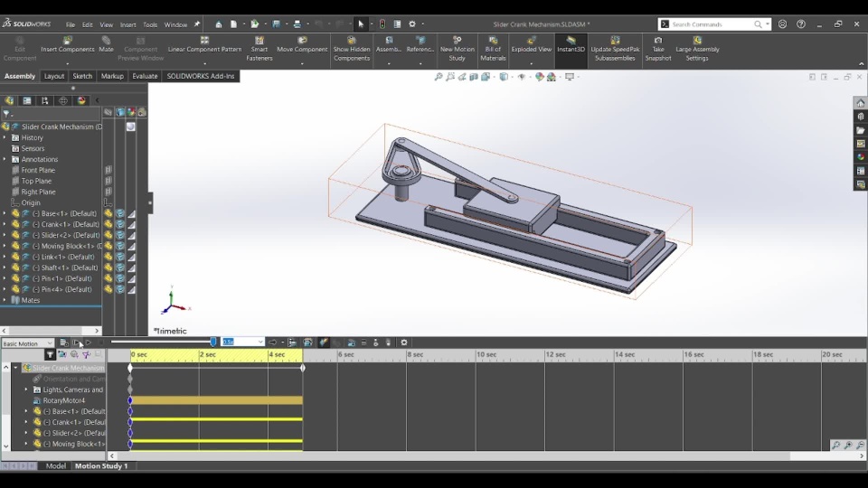Click the Smart Fasteners tool
Screen dimensions: 868x488
(x=259, y=44)
